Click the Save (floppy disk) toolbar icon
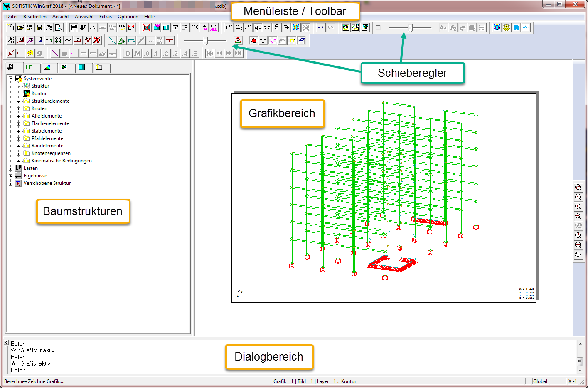The width and height of the screenshot is (588, 388). coord(39,28)
